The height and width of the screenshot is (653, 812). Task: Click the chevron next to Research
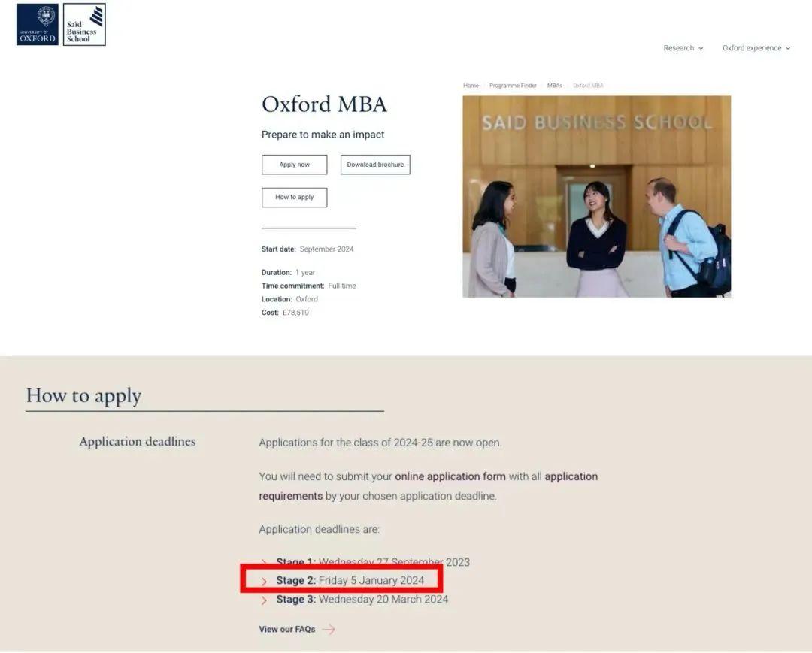coord(701,49)
